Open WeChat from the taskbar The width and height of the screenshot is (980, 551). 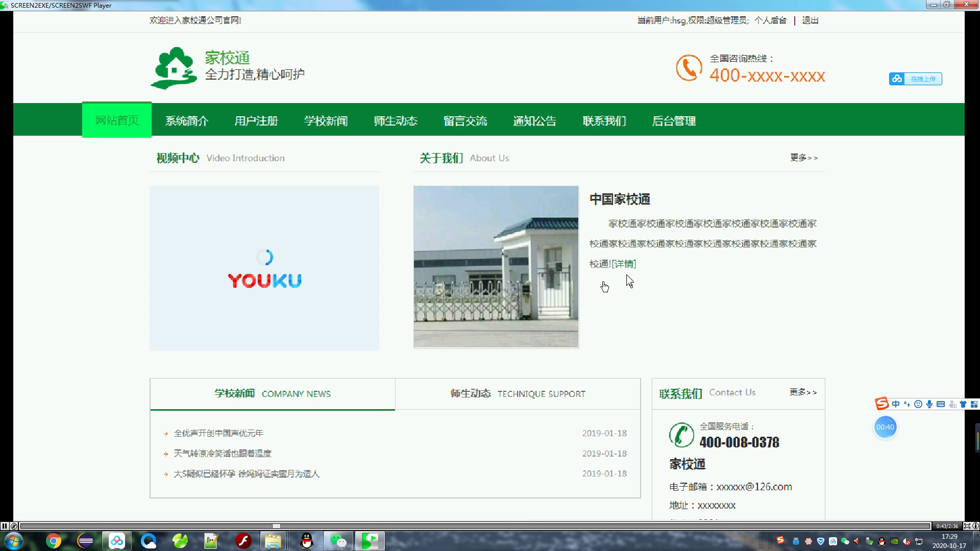338,541
